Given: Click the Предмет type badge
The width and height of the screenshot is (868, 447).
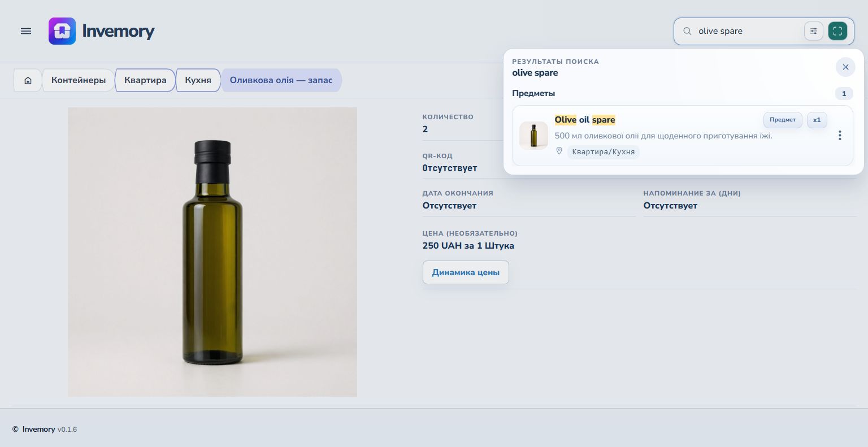Looking at the screenshot, I should pyautogui.click(x=783, y=120).
